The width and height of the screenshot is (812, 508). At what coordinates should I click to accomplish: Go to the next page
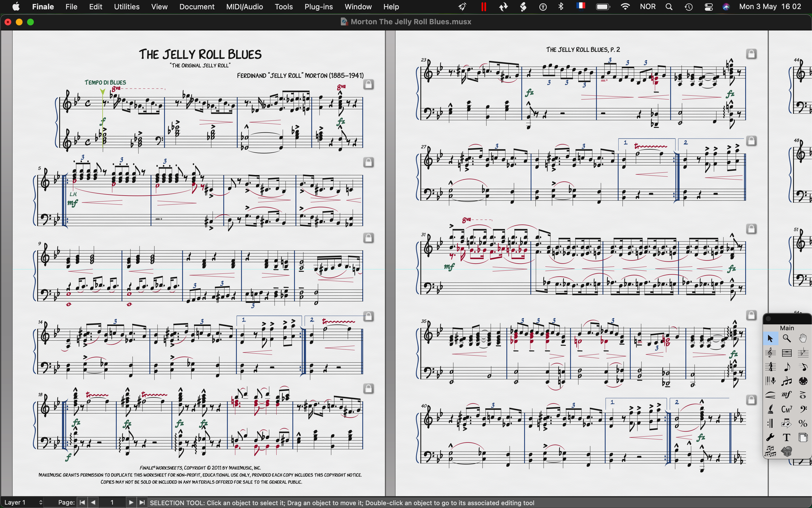131,503
